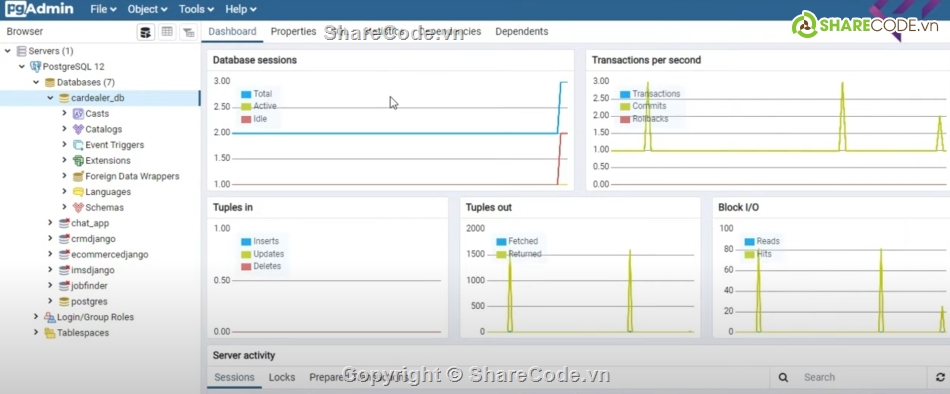Collapse the cardealer_db database node

pos(50,98)
